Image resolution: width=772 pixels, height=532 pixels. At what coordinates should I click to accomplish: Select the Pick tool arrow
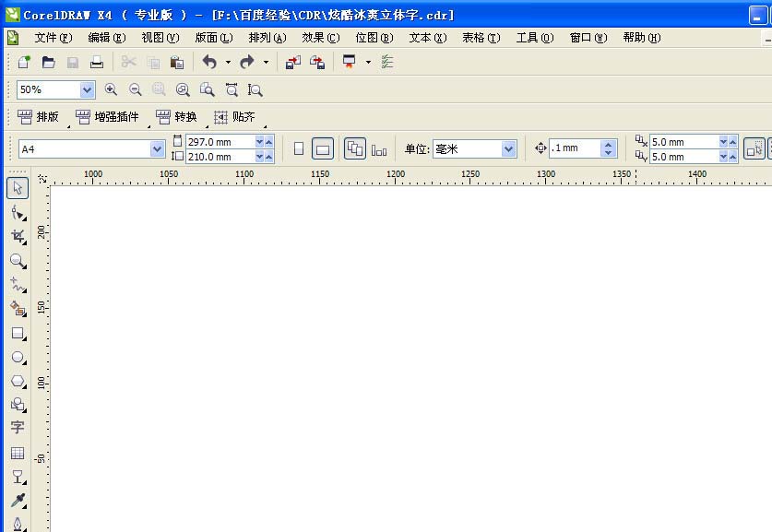click(x=18, y=188)
